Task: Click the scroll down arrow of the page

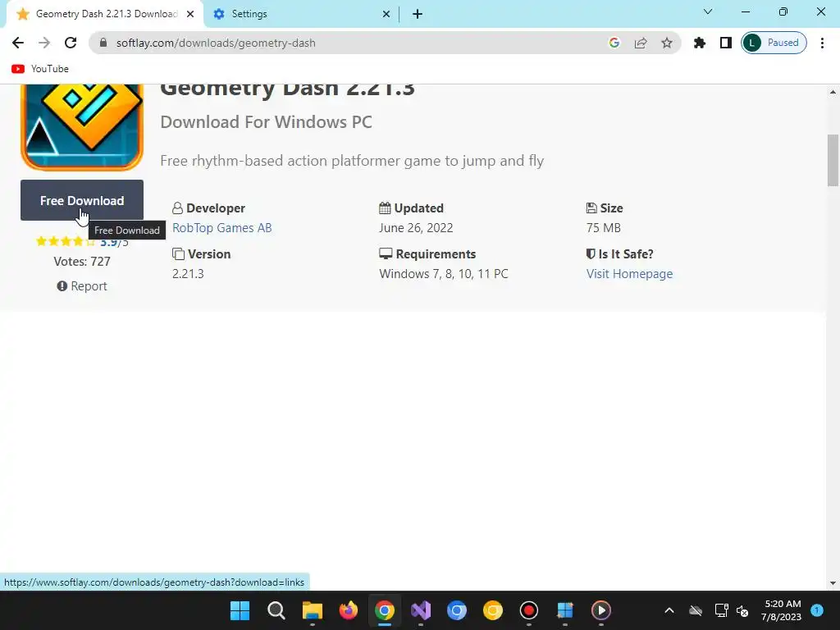Action: 833,583
